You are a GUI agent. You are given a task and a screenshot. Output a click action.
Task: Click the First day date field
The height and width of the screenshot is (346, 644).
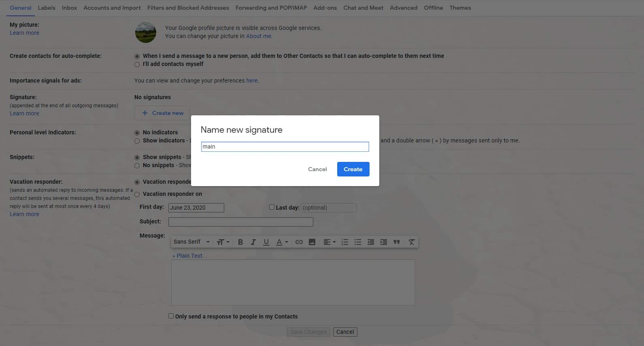[196, 208]
